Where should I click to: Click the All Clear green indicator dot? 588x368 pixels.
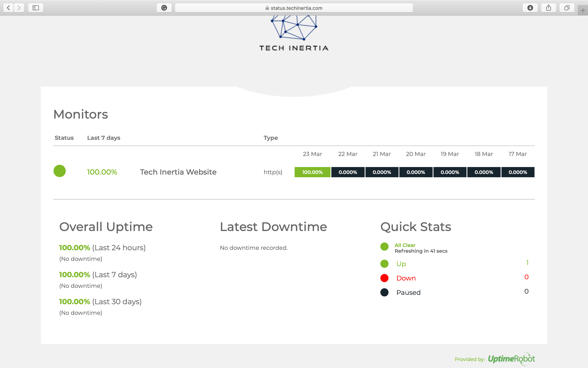point(384,247)
